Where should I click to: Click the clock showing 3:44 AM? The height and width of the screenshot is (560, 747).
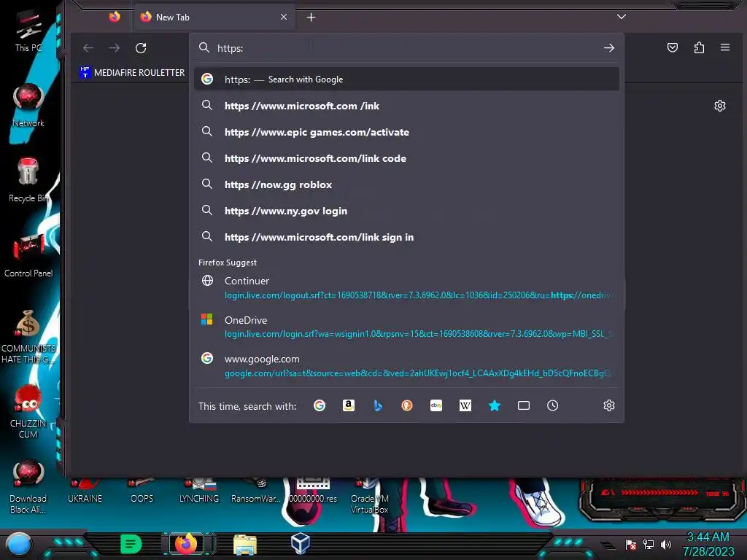[708, 544]
